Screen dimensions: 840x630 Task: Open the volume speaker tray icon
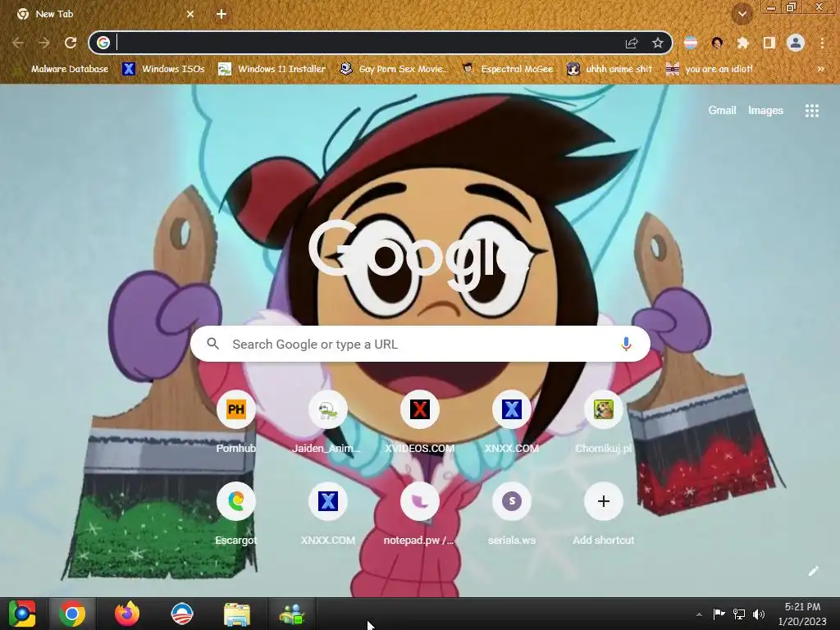click(x=759, y=614)
